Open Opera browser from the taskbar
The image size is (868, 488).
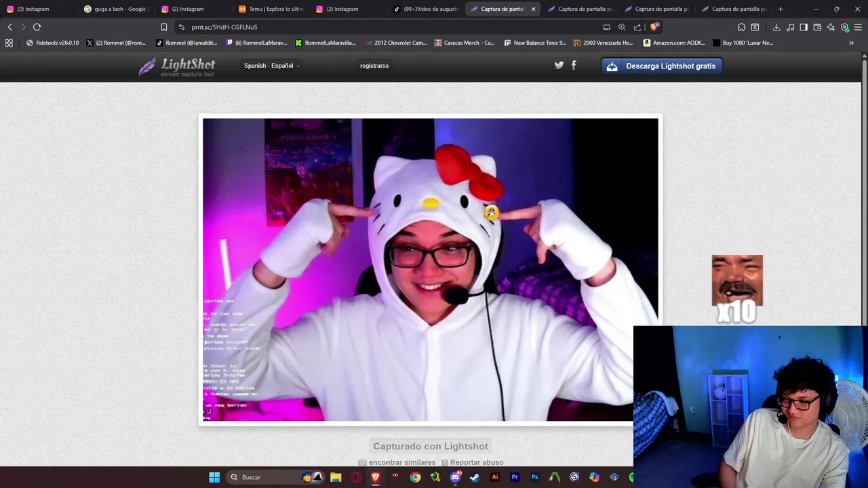pos(355,477)
